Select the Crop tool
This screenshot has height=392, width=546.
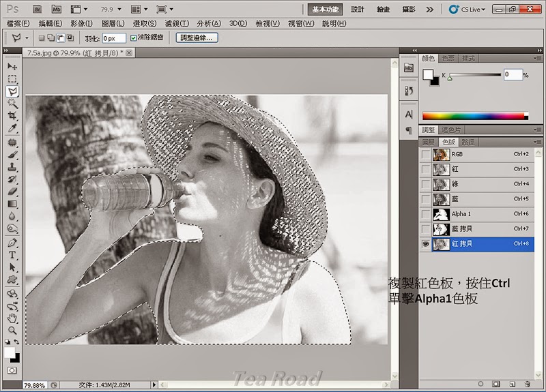(12, 116)
